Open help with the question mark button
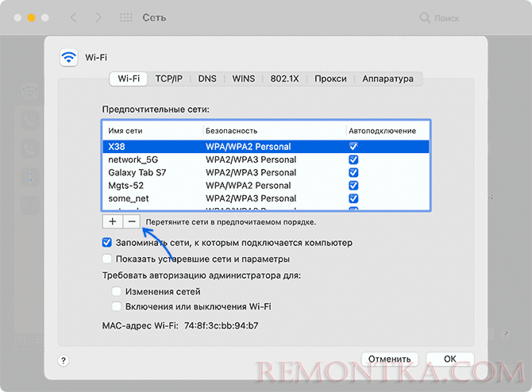 (63, 360)
